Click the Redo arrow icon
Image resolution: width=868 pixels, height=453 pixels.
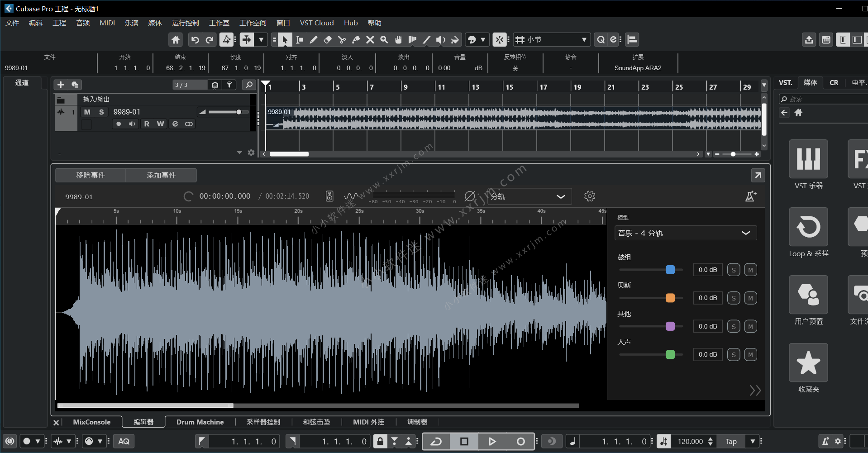point(210,40)
